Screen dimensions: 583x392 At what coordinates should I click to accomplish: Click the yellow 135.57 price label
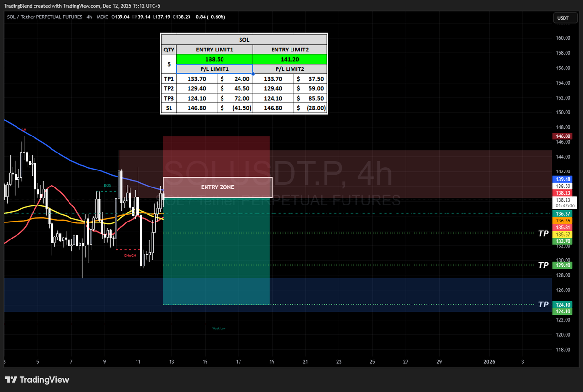pyautogui.click(x=563, y=234)
